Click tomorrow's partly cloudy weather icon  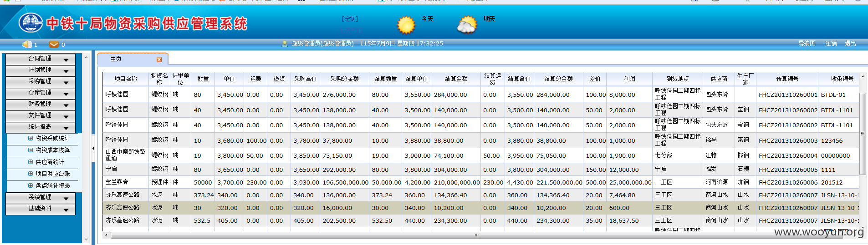467,25
